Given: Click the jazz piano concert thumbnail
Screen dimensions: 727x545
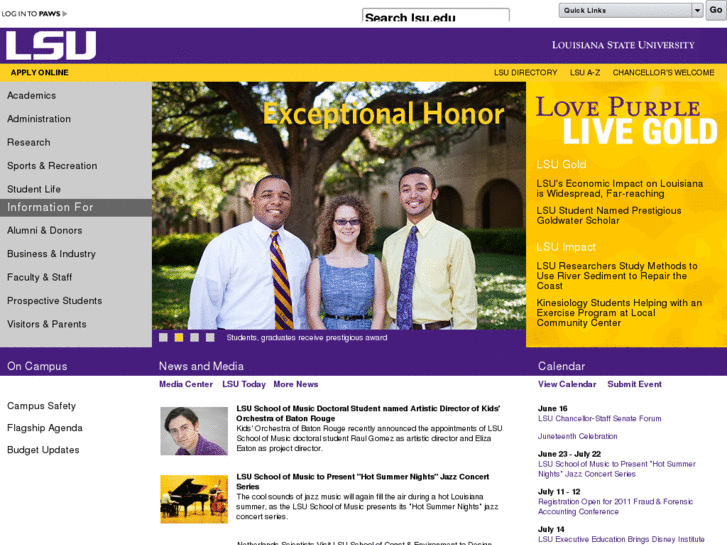Looking at the screenshot, I should tap(194, 499).
